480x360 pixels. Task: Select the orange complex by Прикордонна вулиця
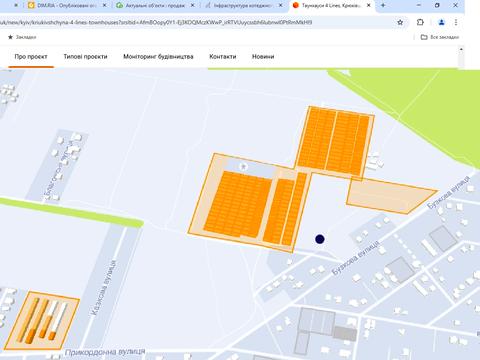tap(42, 321)
